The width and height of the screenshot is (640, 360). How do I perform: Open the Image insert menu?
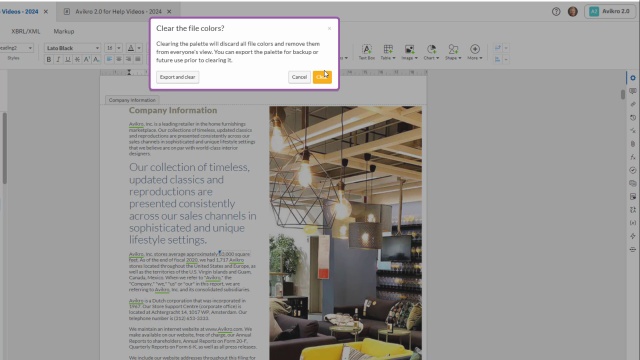pyautogui.click(x=409, y=52)
